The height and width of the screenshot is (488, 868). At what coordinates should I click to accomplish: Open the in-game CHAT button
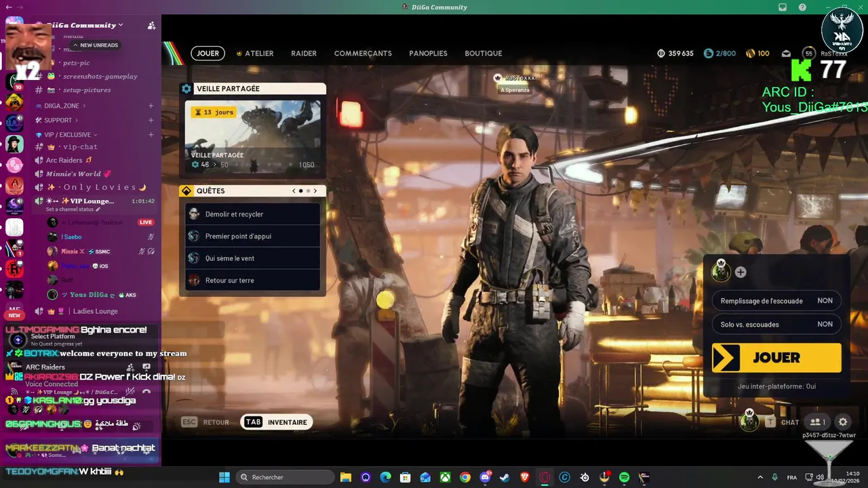point(783,422)
